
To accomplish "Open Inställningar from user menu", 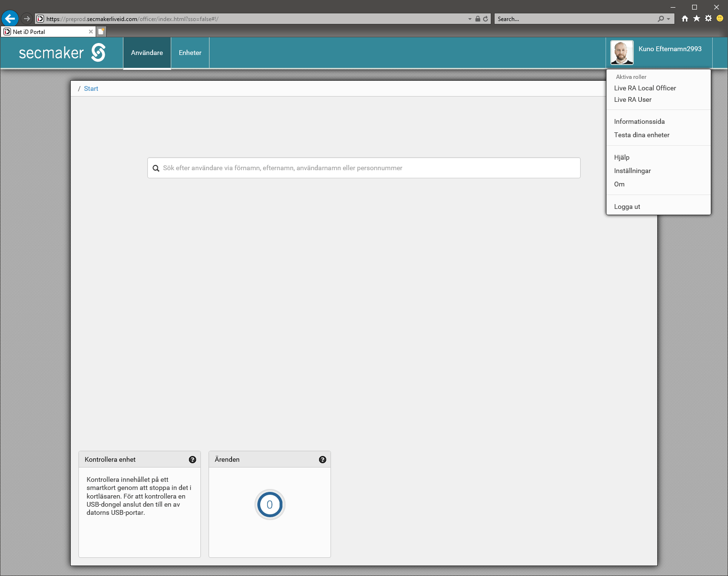I will coord(632,171).
